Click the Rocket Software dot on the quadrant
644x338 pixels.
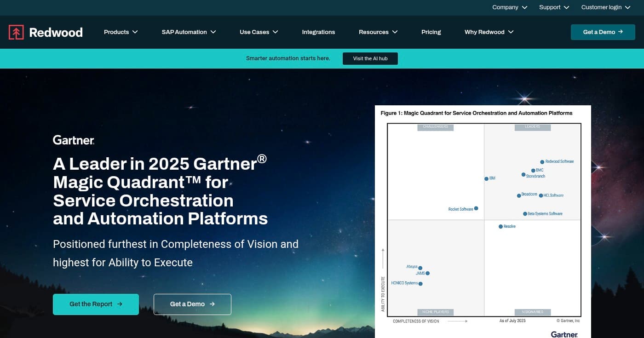click(x=476, y=208)
